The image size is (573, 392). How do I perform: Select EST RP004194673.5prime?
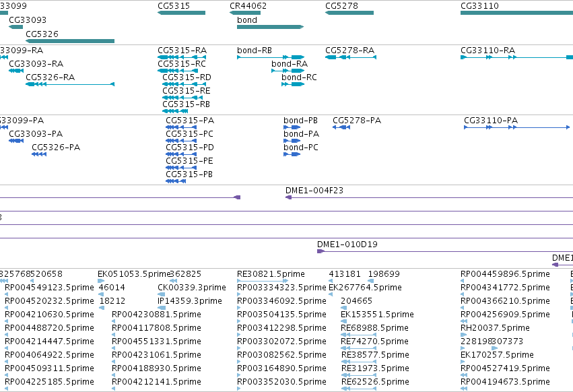pyautogui.click(x=505, y=382)
